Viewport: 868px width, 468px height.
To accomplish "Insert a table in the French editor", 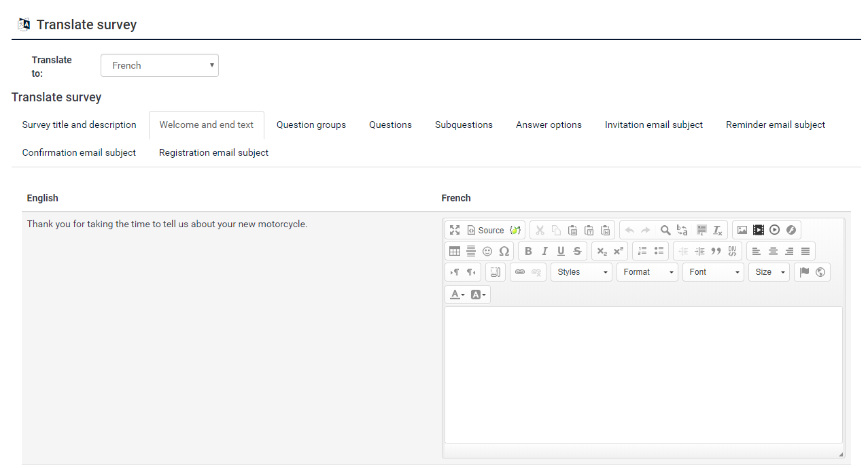I will click(x=455, y=251).
